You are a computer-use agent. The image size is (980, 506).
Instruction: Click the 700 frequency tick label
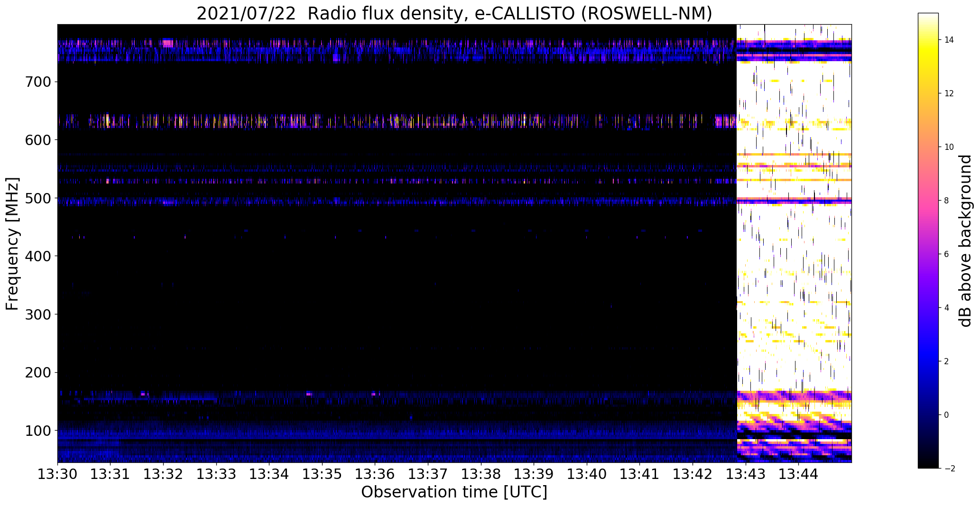(37, 82)
